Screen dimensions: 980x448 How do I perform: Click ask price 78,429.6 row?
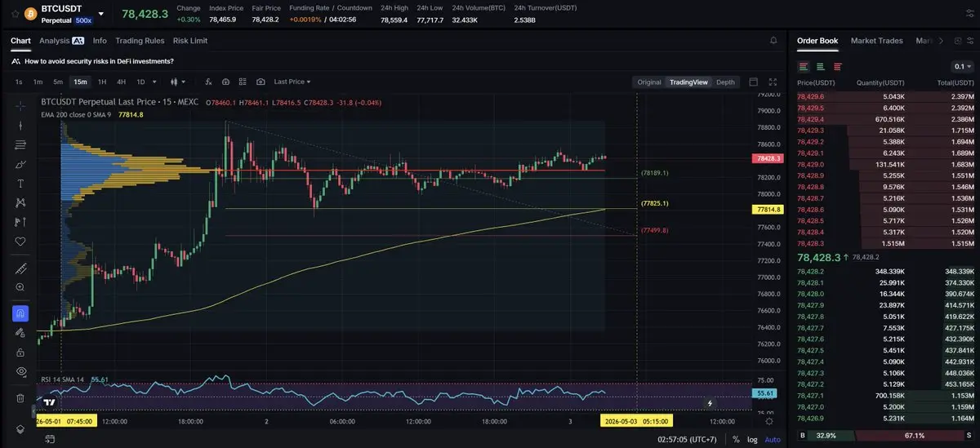885,96
